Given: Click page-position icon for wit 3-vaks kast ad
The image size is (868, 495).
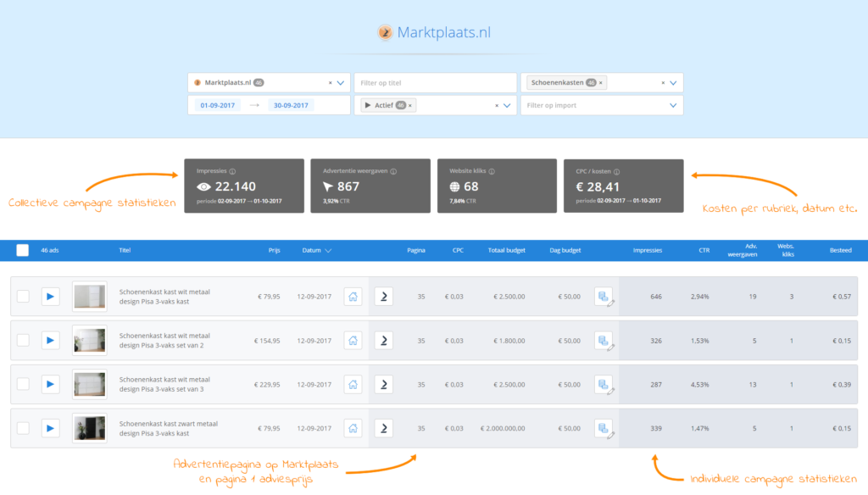Looking at the screenshot, I should (384, 296).
